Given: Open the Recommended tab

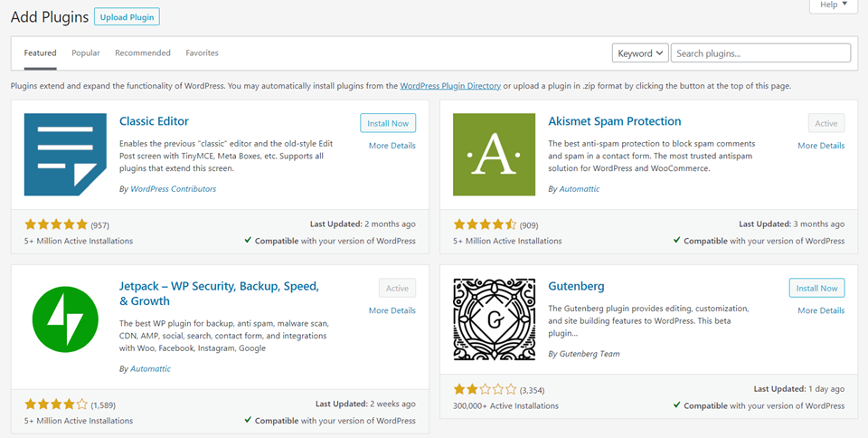Looking at the screenshot, I should click(143, 53).
